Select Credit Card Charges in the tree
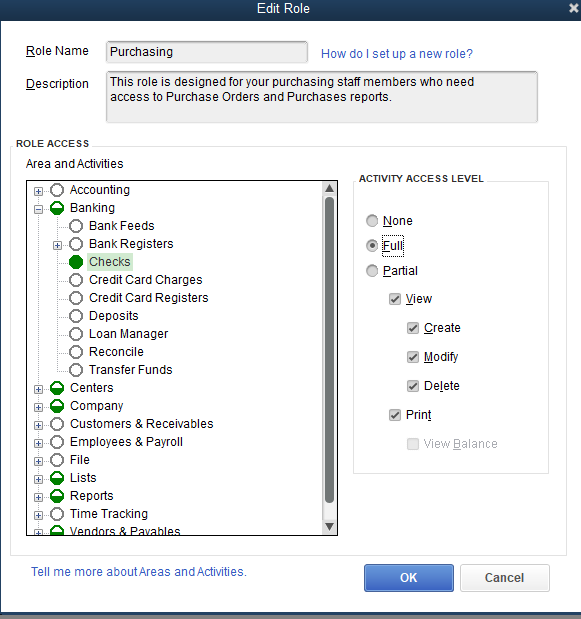The width and height of the screenshot is (581, 619). pyautogui.click(x=145, y=280)
